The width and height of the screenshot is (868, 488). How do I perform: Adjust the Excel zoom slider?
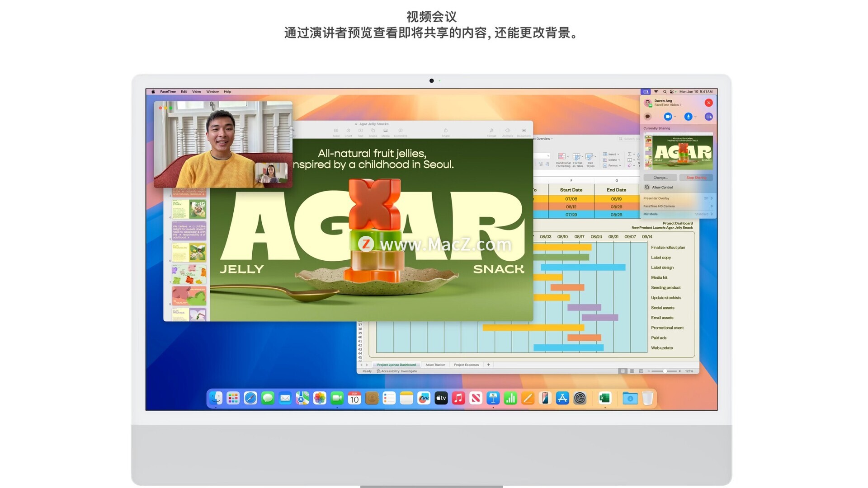665,371
